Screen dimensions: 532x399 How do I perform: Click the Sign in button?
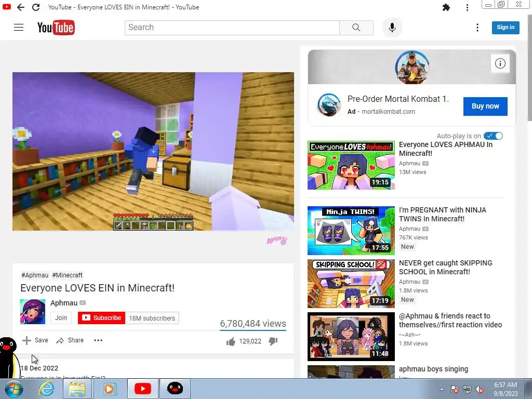(506, 28)
